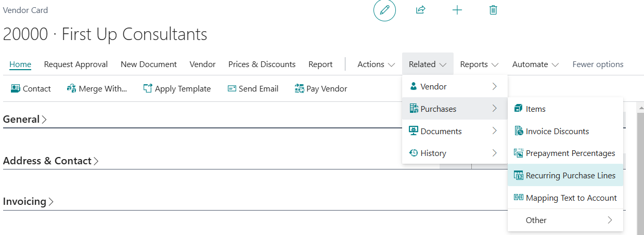The image size is (644, 235).
Task: Click the title 20000 · First Up Consultants
Action: (105, 34)
